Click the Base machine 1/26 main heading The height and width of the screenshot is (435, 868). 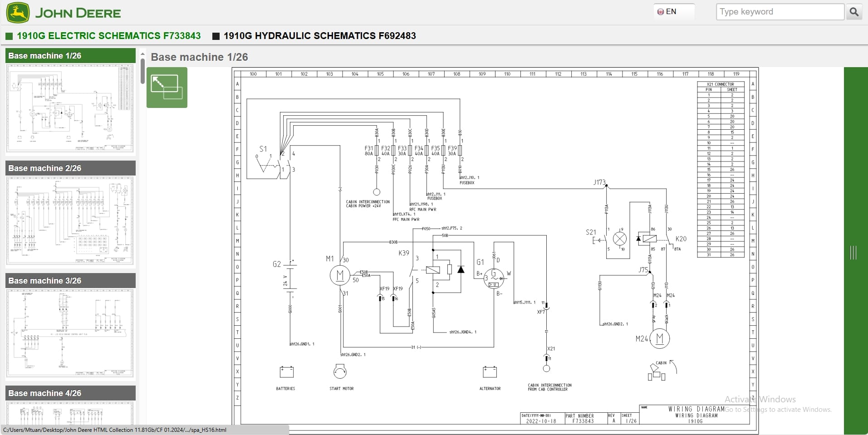coord(199,57)
